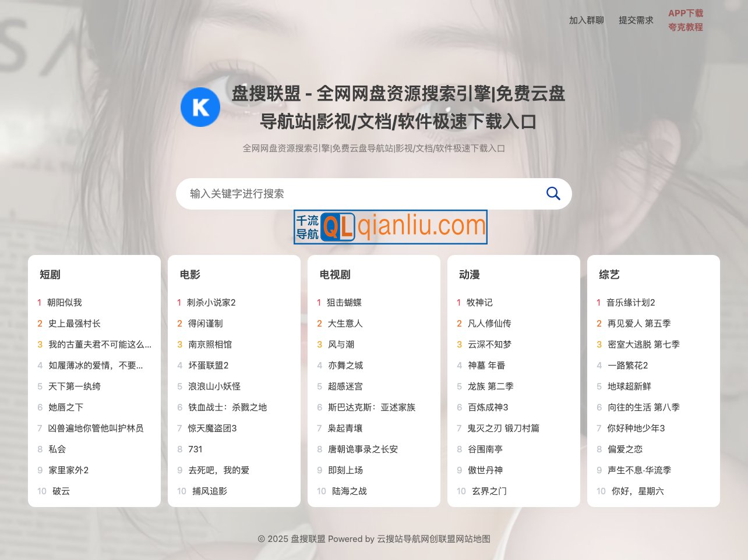Click the blue K site logo
Viewport: 748px width, 560px height.
pos(200,107)
